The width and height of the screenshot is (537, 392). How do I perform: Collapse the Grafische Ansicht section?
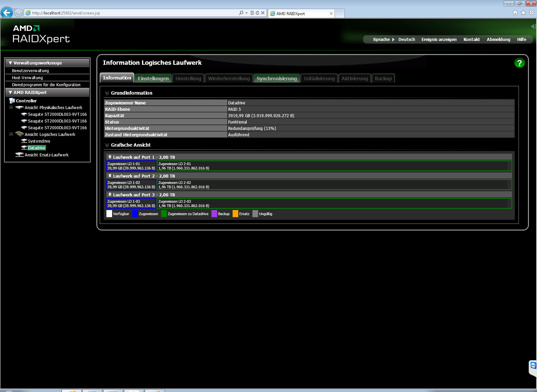click(x=107, y=145)
